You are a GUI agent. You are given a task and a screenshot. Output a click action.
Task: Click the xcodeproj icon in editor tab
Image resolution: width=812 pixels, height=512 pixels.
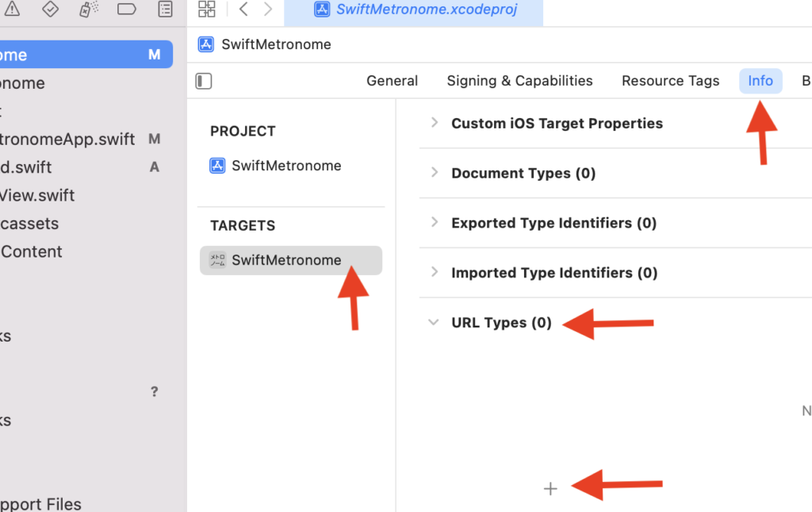coord(322,9)
